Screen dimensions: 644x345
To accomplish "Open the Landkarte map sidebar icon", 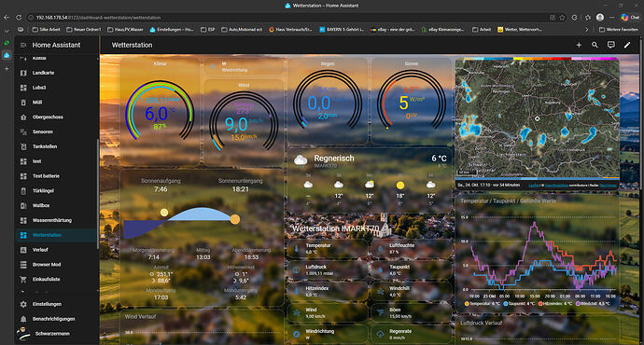I will point(23,73).
